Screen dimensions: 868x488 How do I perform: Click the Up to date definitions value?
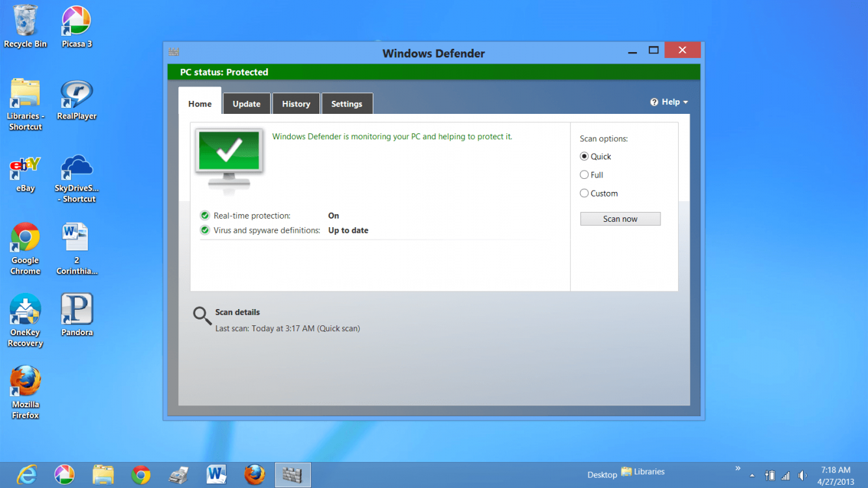click(348, 230)
